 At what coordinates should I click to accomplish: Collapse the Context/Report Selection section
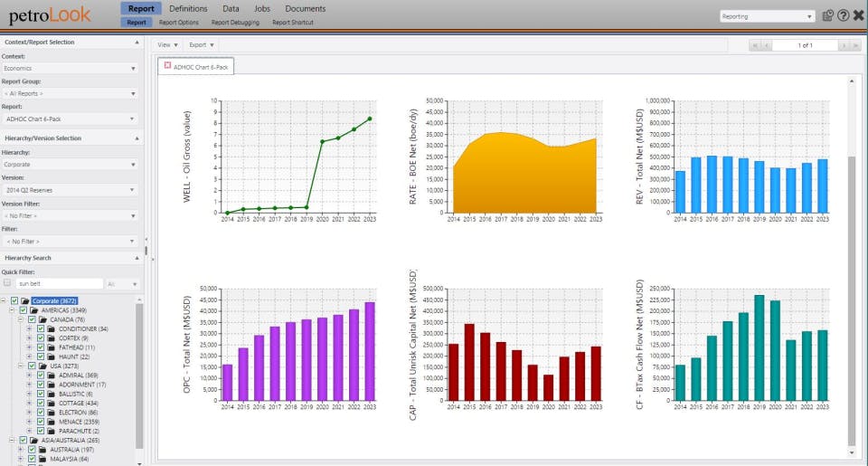[x=137, y=43]
